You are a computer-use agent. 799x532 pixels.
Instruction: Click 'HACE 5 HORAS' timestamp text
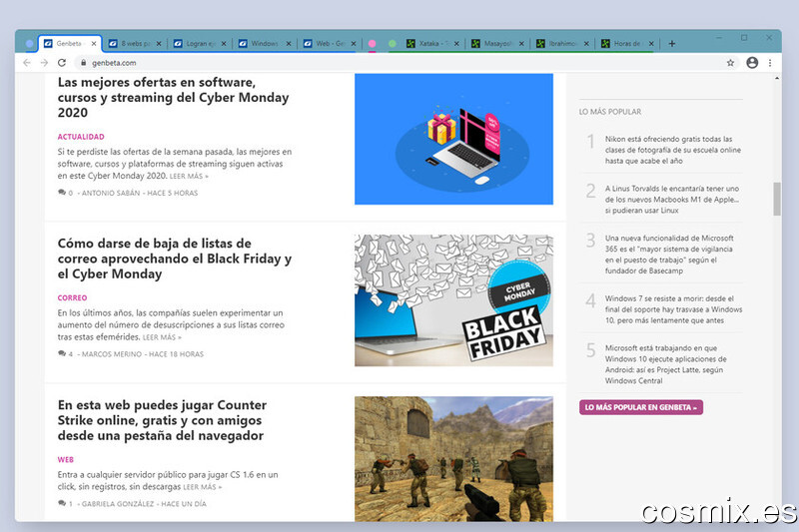(172, 193)
